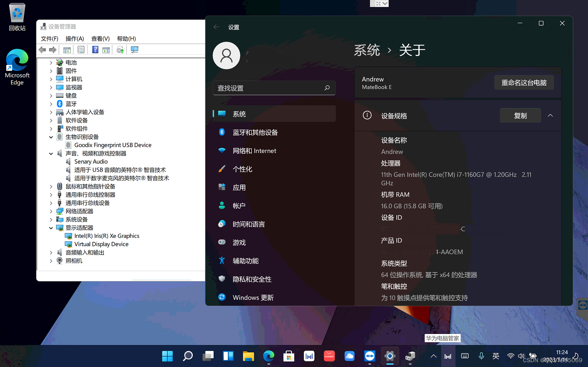Open 隐私和安全性 settings
This screenshot has width=588, height=367.
coord(274,279)
